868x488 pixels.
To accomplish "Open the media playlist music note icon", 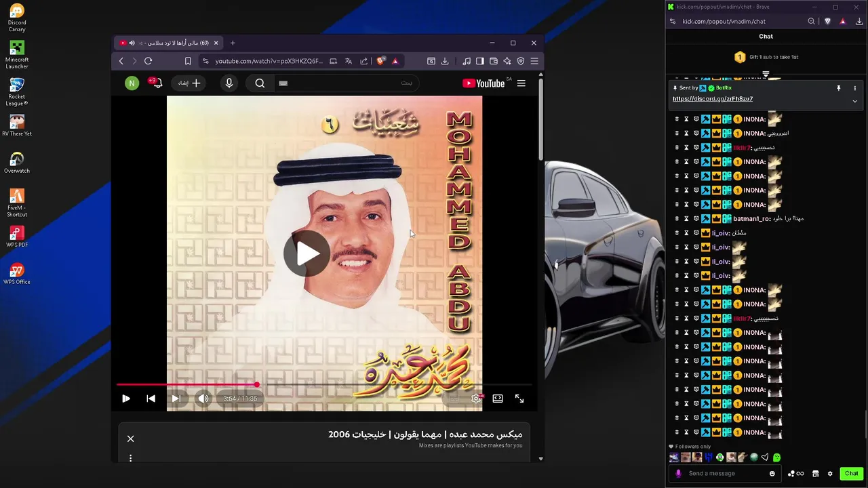I will [467, 61].
